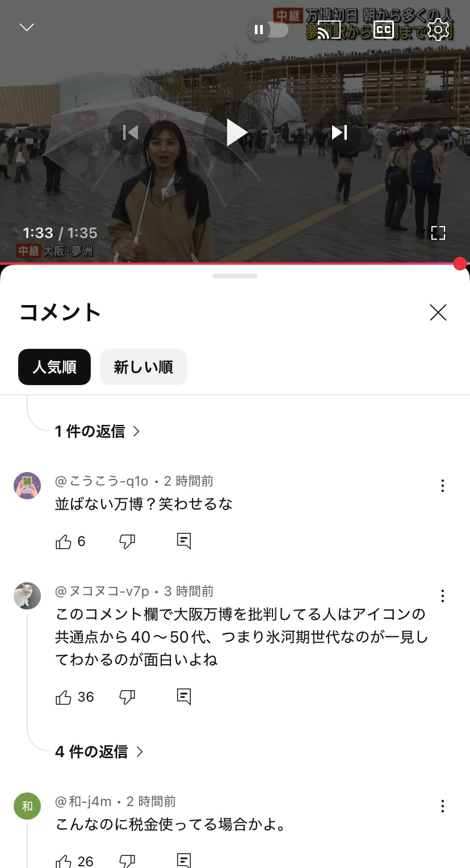Image resolution: width=470 pixels, height=868 pixels.
Task: Toggle the autoplay switch
Action: (x=268, y=30)
